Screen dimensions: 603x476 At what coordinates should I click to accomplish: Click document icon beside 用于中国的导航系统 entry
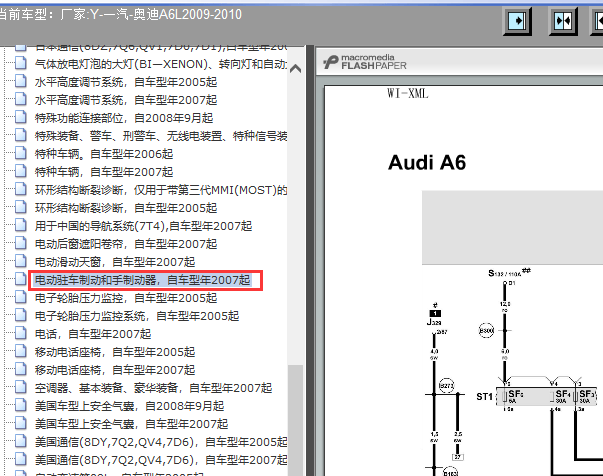[x=21, y=225]
